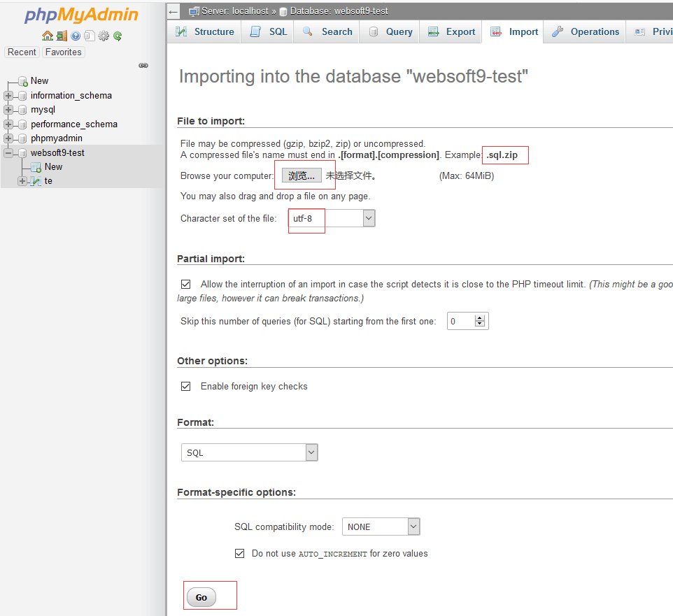Viewport: 673px width, 616px height.
Task: Click database icon in breadcrumb
Action: point(283,12)
